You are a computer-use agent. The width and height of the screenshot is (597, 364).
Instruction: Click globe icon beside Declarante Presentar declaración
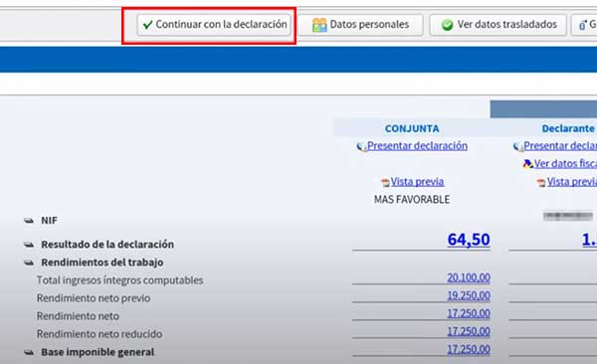(x=517, y=146)
